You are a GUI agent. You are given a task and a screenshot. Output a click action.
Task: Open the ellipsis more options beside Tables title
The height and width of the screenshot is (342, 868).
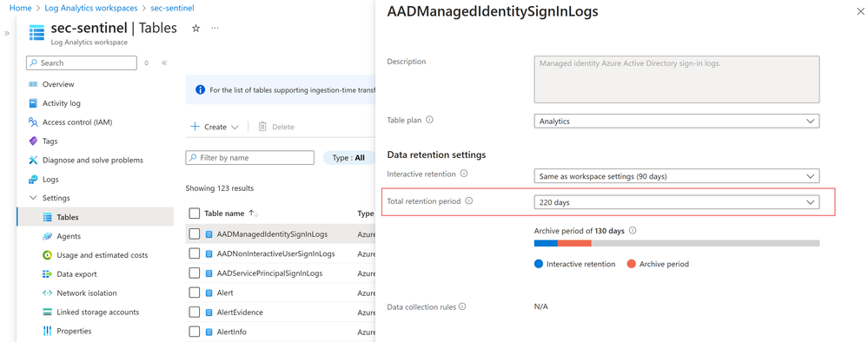pos(215,29)
